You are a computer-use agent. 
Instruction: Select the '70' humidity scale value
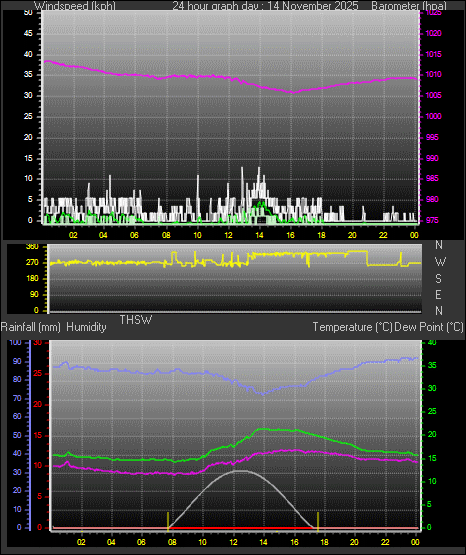pyautogui.click(x=17, y=398)
